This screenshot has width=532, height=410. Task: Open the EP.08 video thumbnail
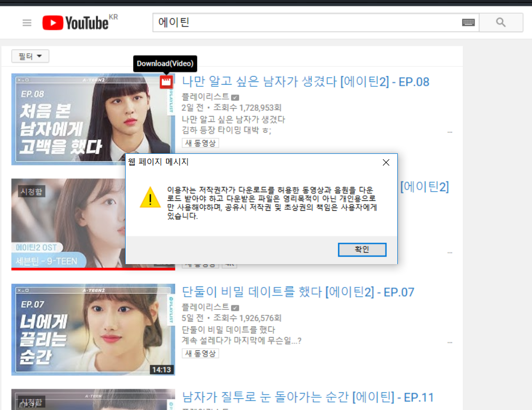[x=93, y=119]
